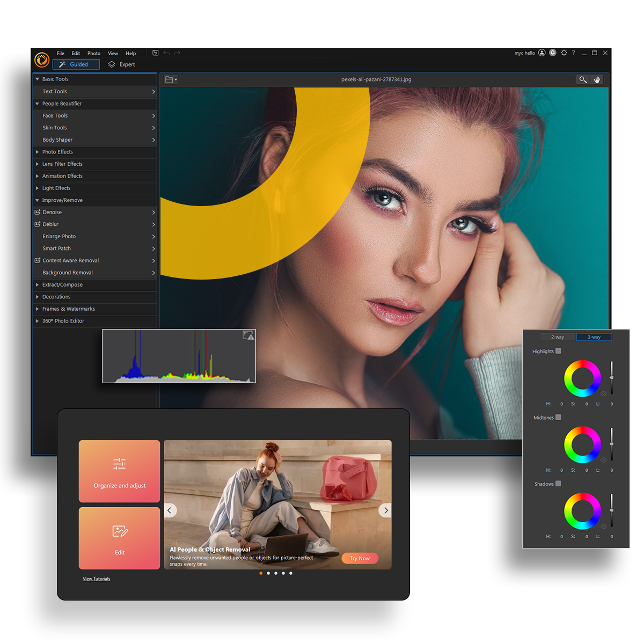Select the third carousel page dot
Screen dimensions: 644x644
click(276, 573)
